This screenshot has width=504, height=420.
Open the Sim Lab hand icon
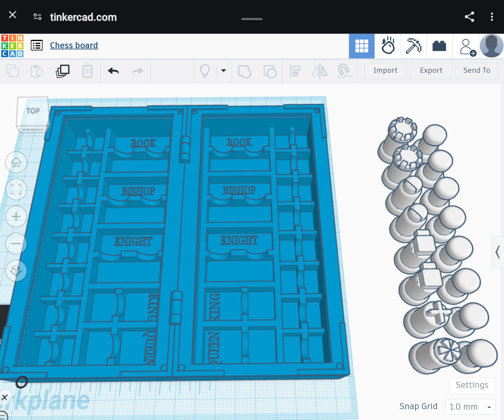pos(388,46)
